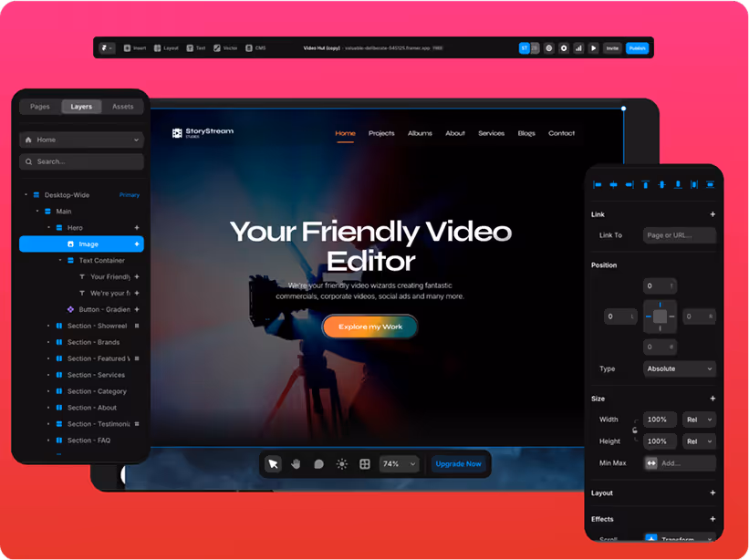Expand the Section - Showreel layer
Image resolution: width=749 pixels, height=560 pixels.
click(48, 326)
